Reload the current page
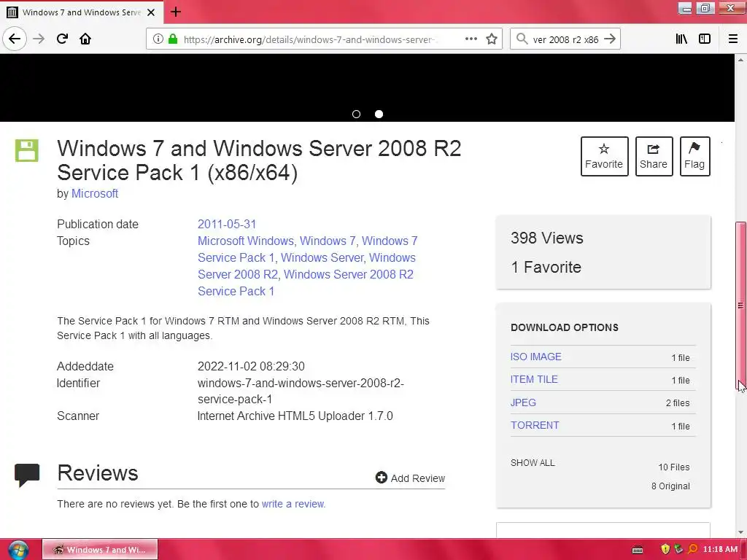 (62, 39)
